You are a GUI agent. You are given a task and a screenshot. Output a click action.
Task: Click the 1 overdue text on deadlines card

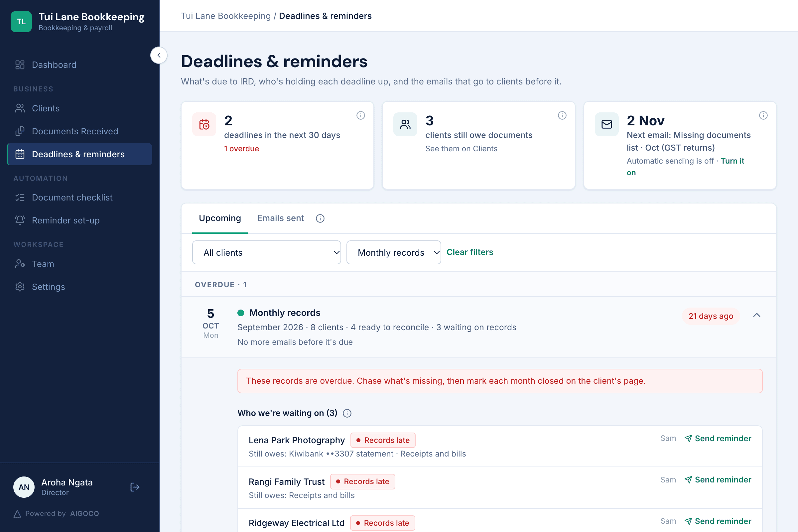[242, 149]
